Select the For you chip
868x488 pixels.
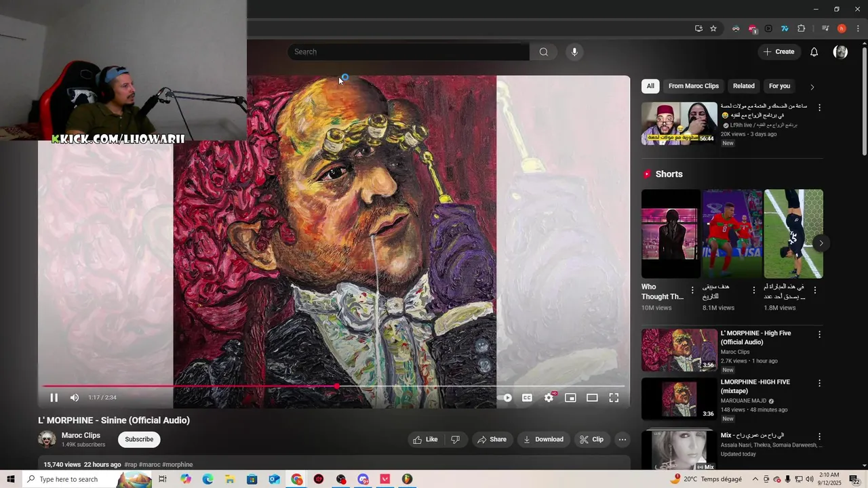pyautogui.click(x=779, y=86)
